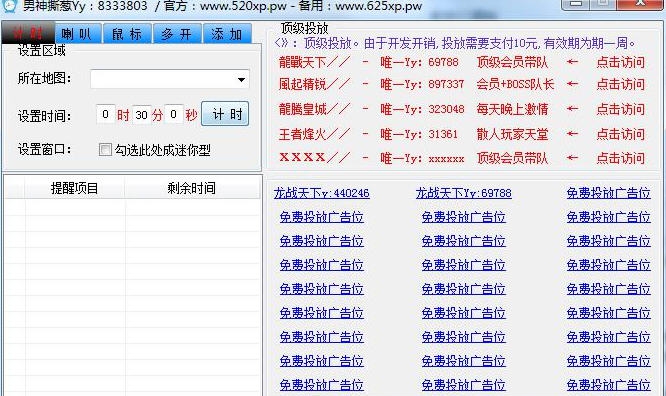The image size is (666, 396).
Task: Click the 会员+BOSS队长 description
Action: click(515, 84)
